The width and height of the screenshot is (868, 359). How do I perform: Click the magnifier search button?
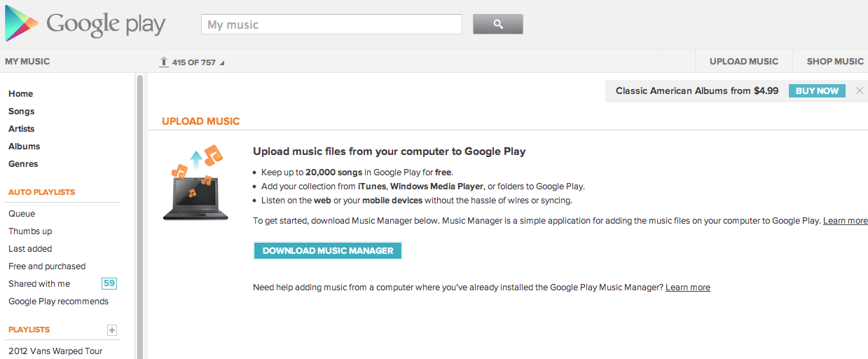[498, 24]
